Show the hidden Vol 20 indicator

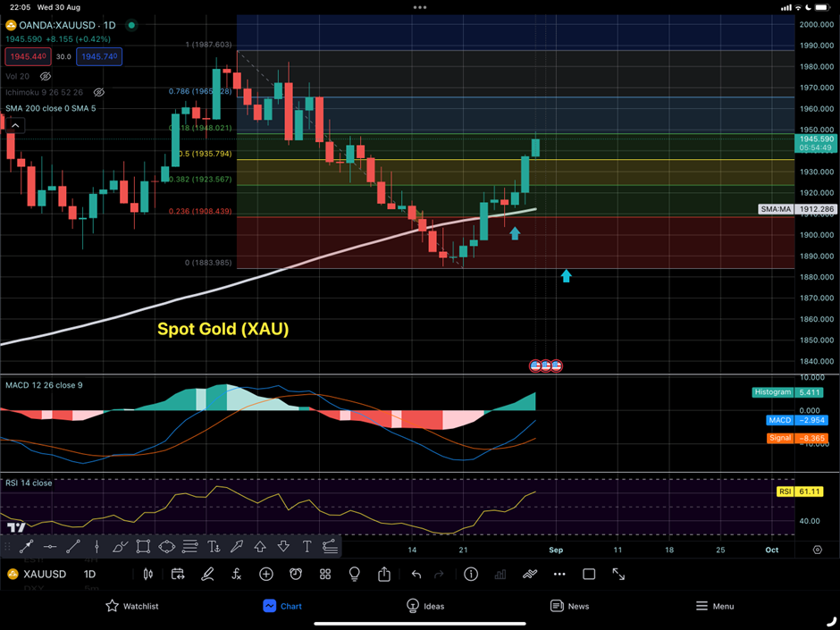[x=46, y=77]
